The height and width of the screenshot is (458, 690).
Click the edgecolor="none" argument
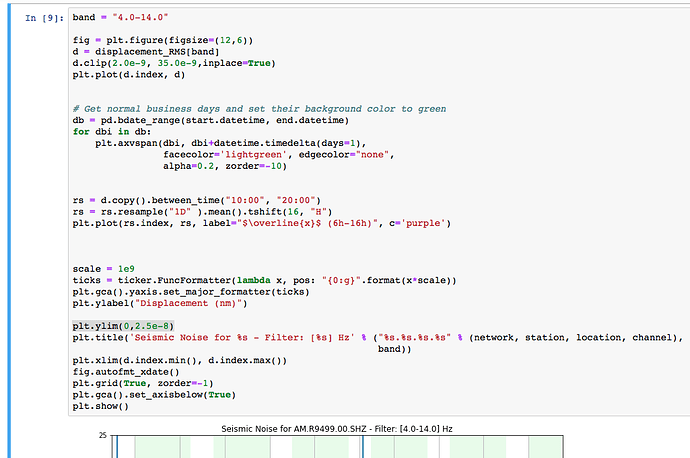[344, 154]
